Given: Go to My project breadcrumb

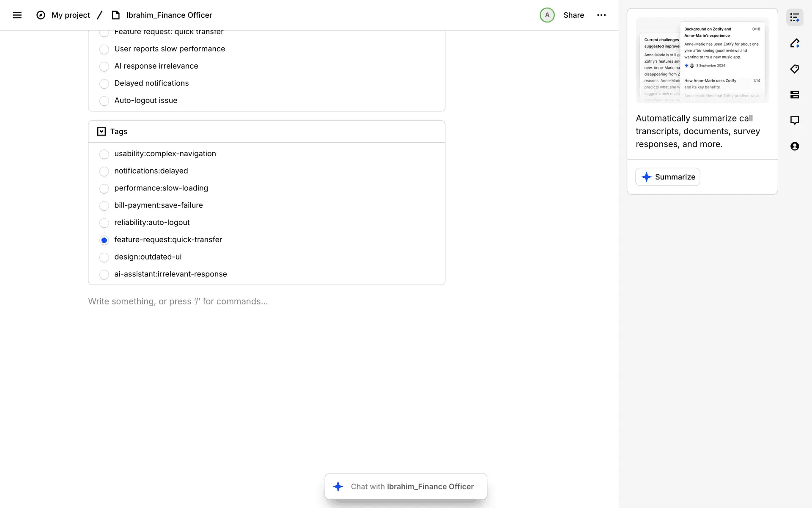Looking at the screenshot, I should 71,15.
